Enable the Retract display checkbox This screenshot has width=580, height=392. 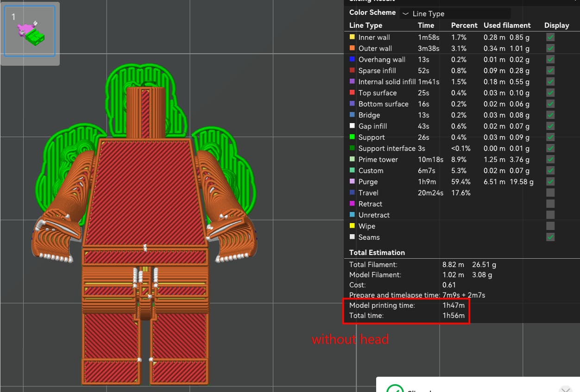point(550,204)
